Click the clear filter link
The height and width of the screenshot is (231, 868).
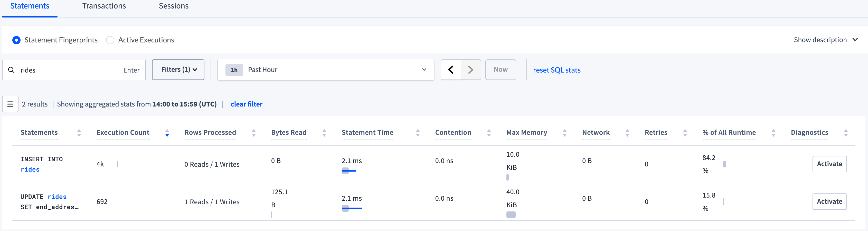(246, 104)
